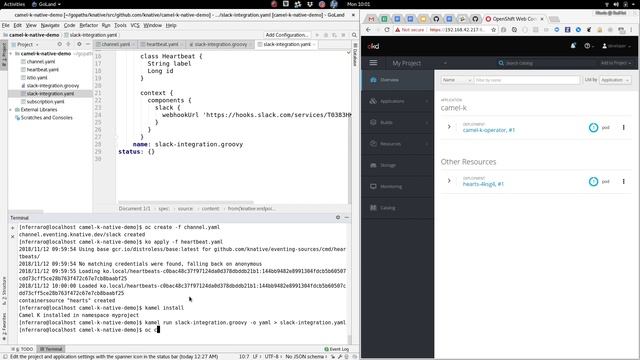Click the terminal vertical scrollbar
The image size is (640, 360).
click(x=349, y=339)
